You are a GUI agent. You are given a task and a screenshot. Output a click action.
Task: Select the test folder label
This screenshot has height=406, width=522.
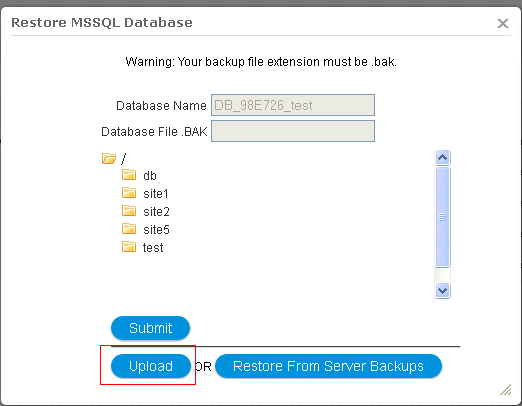[x=153, y=248]
